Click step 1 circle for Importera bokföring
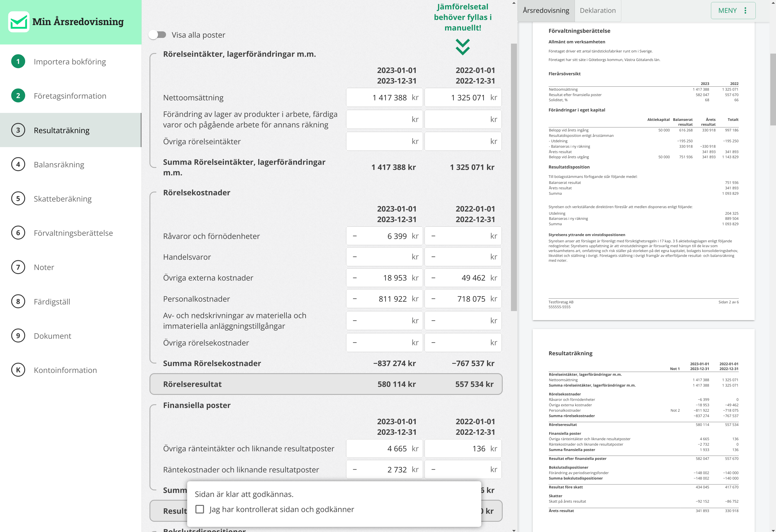Screen dimensions: 776x532 (x=18, y=61)
